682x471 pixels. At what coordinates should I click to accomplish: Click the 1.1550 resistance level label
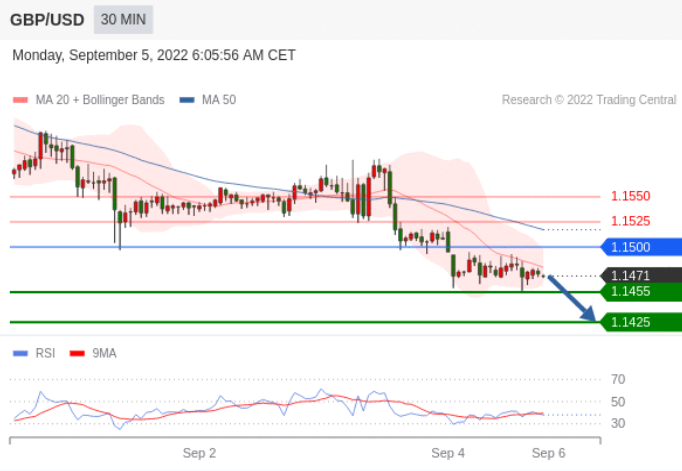(630, 196)
